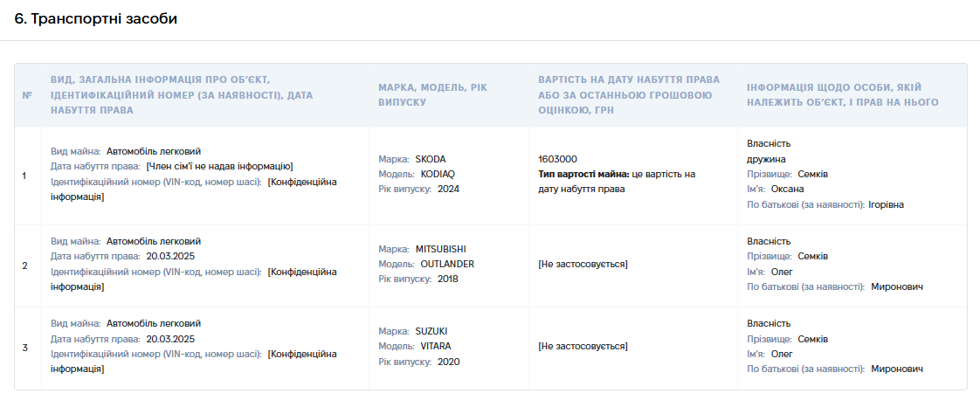980x407 pixels.
Task: Click 'KODIAQ' model value
Action: (x=438, y=174)
